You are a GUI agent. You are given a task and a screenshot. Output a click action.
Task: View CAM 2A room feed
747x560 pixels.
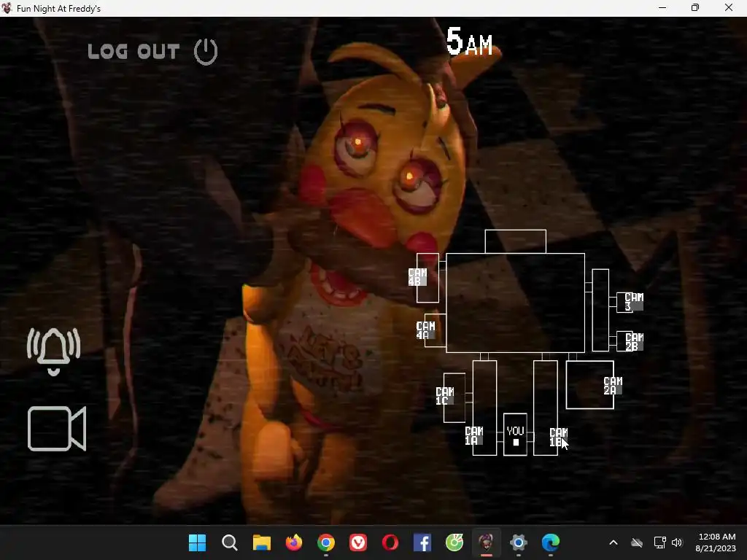(x=613, y=386)
